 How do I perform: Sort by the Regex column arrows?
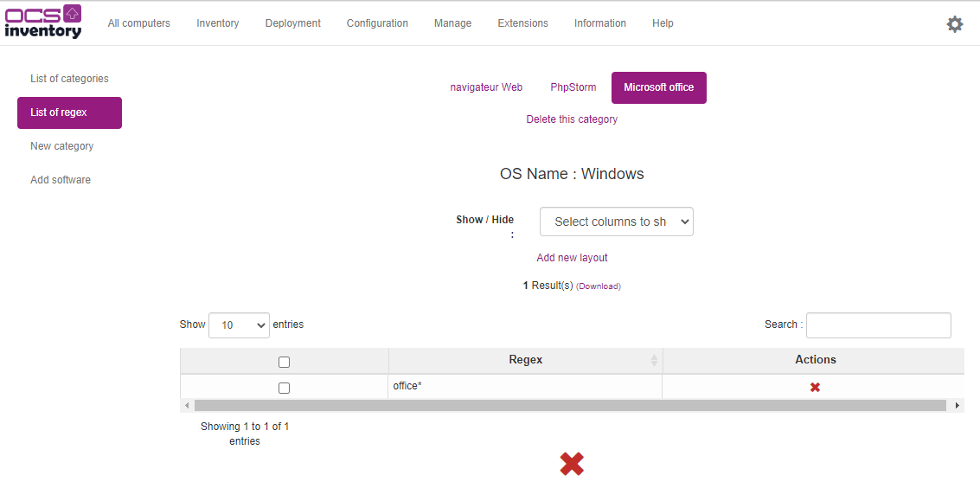(654, 360)
